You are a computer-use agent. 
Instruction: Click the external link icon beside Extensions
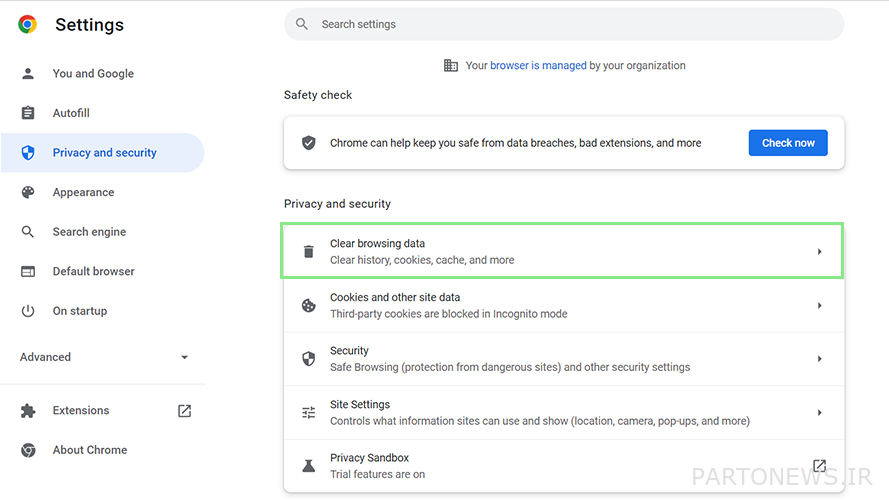[x=184, y=410]
